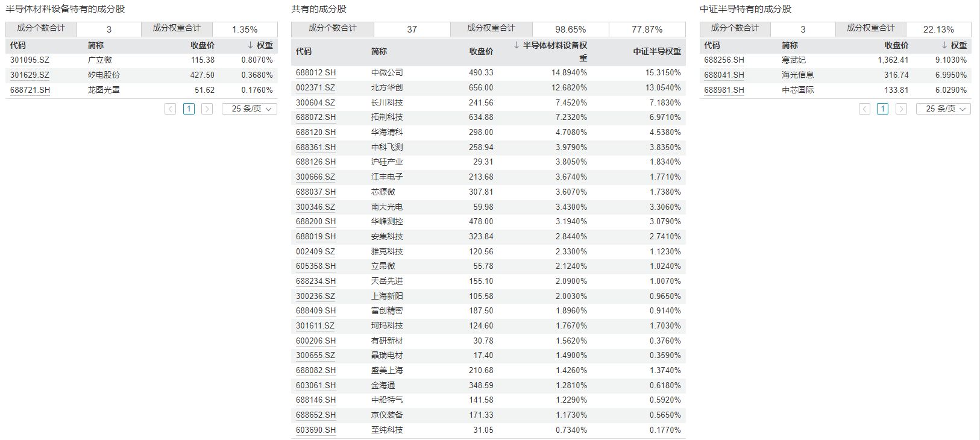This screenshot has width=980, height=440.
Task: Sort middle table by 中证半导权重 header
Action: [x=657, y=52]
